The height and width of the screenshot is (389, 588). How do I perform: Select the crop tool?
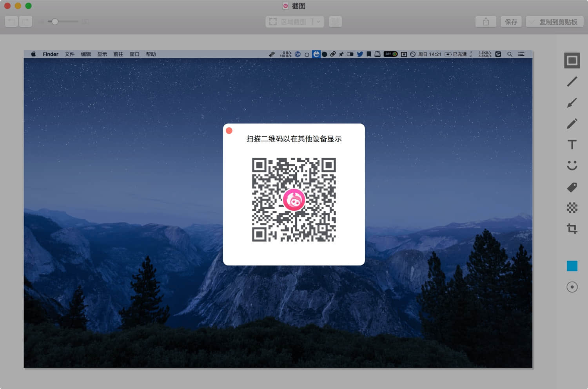click(x=572, y=229)
